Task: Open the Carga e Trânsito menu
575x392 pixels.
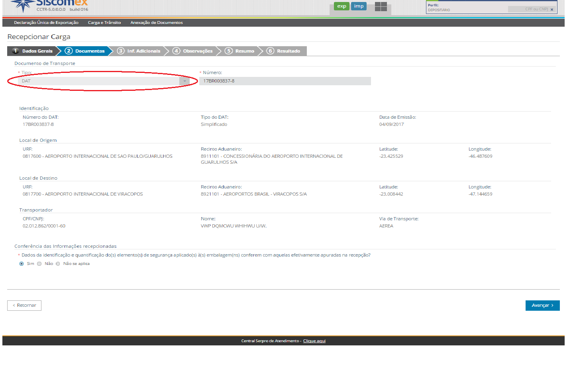Action: (104, 23)
